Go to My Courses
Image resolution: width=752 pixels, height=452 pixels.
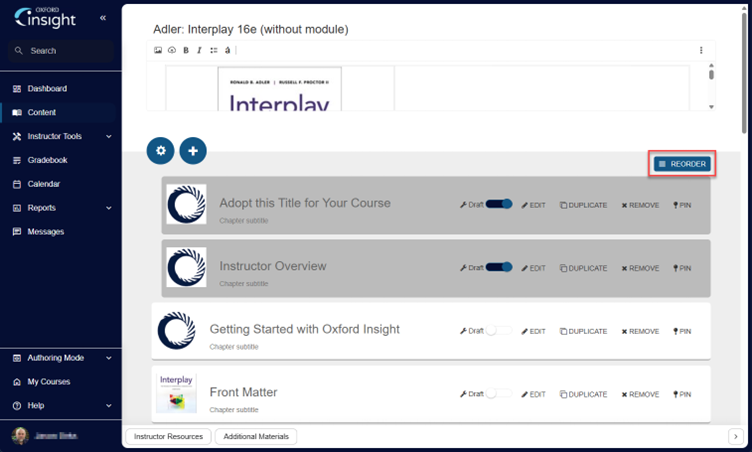[x=48, y=382]
